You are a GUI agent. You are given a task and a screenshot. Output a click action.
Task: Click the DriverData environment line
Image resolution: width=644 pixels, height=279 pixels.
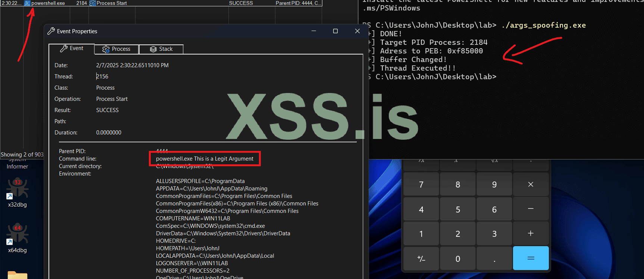pyautogui.click(x=223, y=233)
